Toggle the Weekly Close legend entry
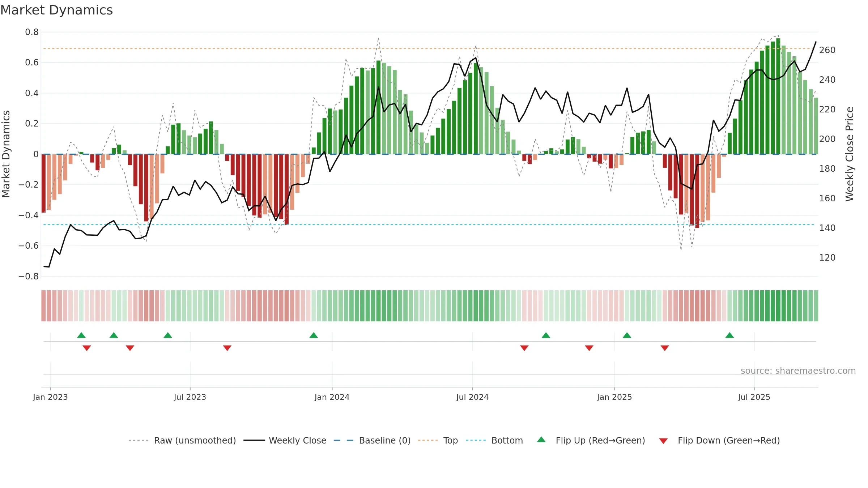The image size is (868, 488). (x=285, y=440)
